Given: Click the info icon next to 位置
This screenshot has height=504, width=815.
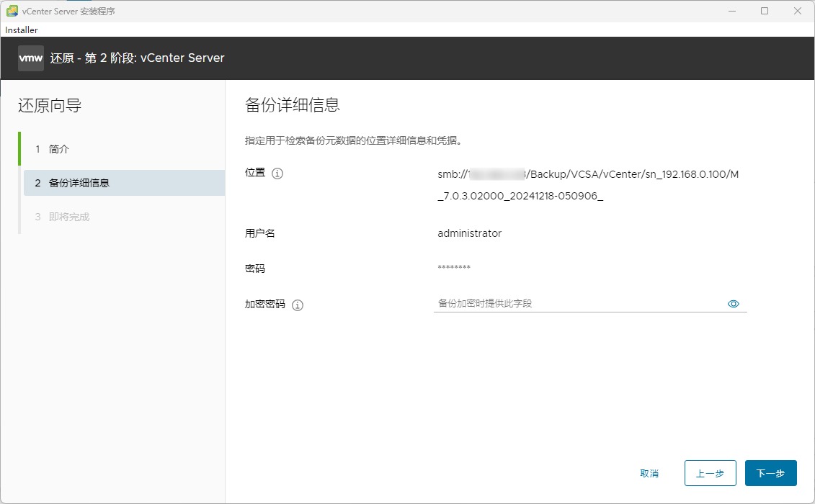Looking at the screenshot, I should (277, 174).
